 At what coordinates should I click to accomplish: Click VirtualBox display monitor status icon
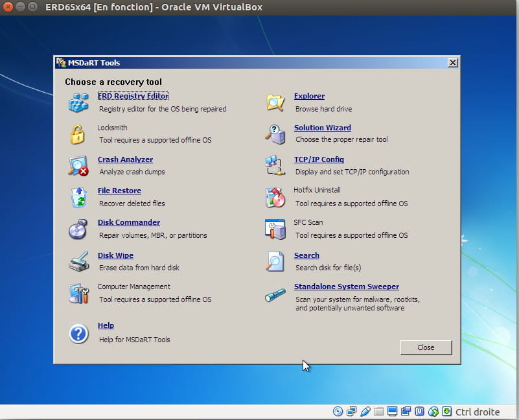(x=392, y=412)
